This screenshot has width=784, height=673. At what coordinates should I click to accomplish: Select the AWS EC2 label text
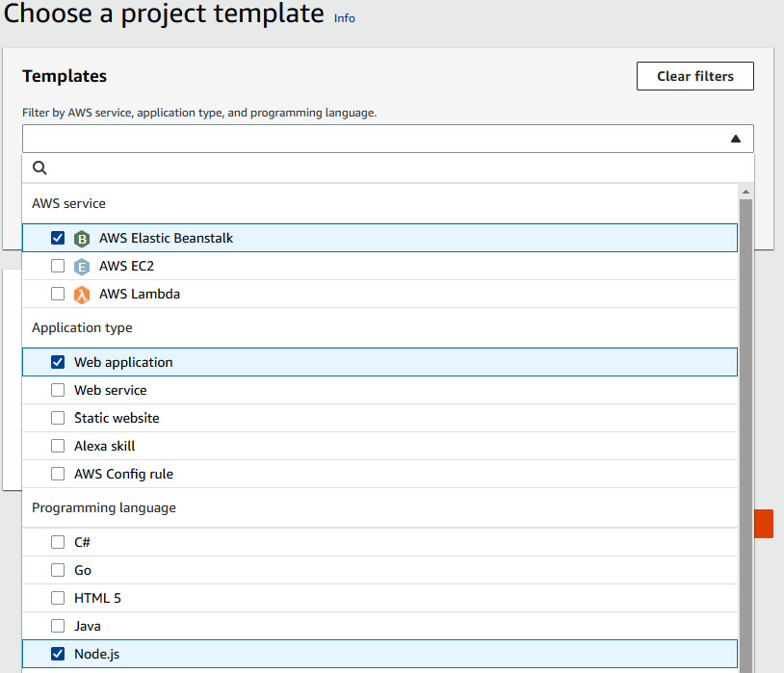[x=126, y=266]
